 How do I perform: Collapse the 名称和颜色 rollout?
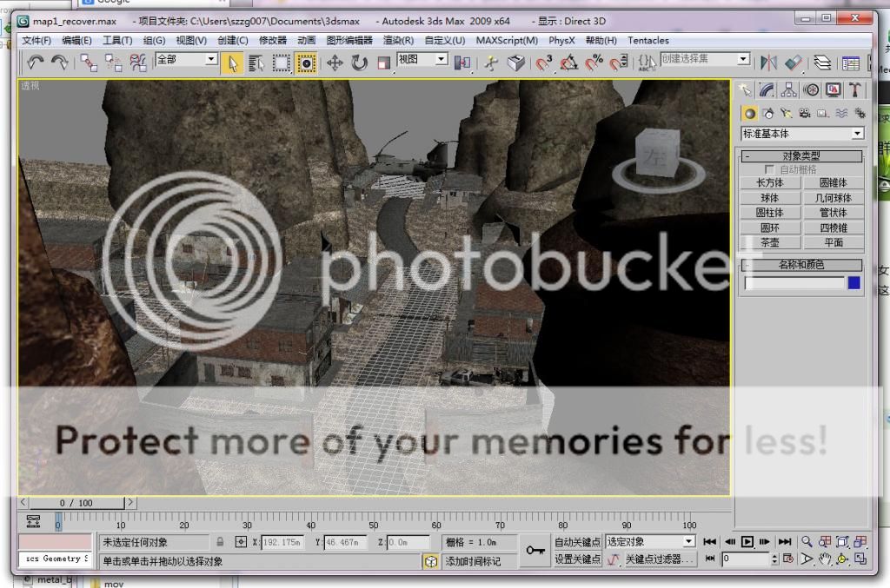[x=801, y=265]
